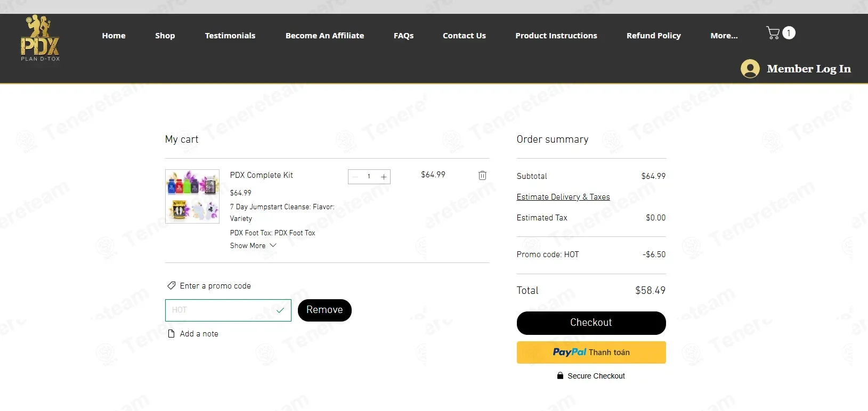Increase quantity with the plus button
Screen dimensions: 868x411
coord(384,177)
